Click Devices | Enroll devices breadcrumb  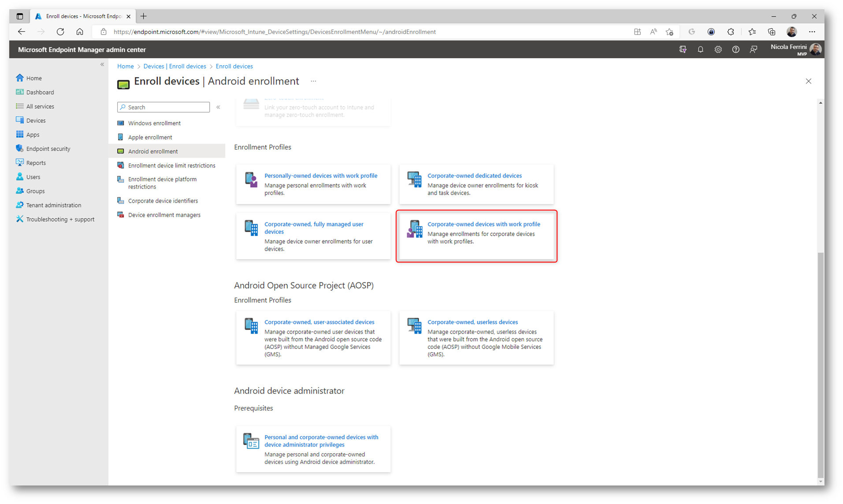175,66
